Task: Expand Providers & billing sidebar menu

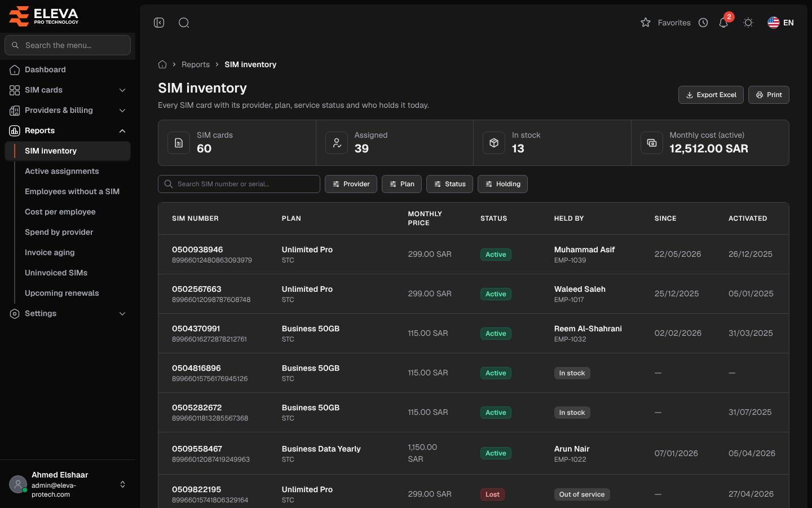Action: [68, 110]
